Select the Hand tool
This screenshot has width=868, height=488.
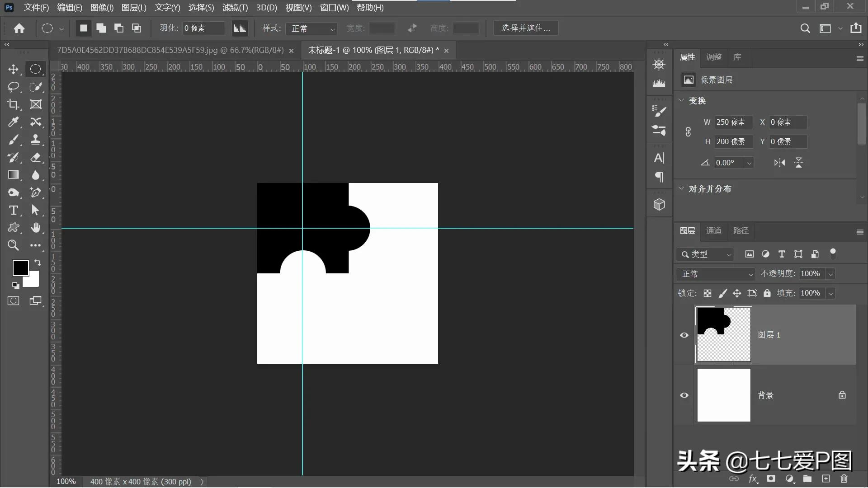tap(36, 228)
